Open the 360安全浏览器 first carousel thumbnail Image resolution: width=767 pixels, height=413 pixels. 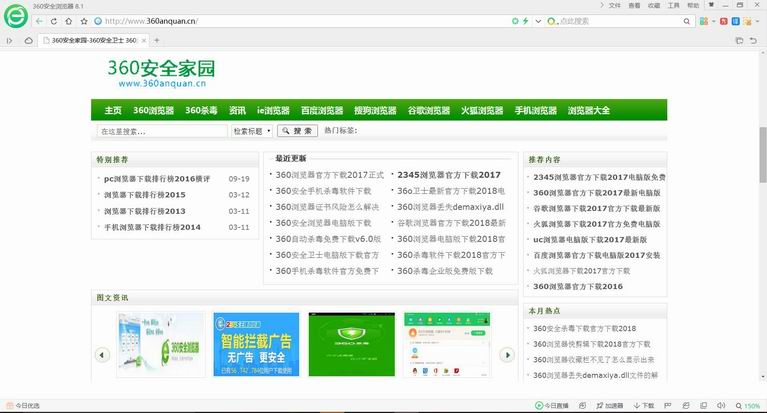pyautogui.click(x=161, y=344)
